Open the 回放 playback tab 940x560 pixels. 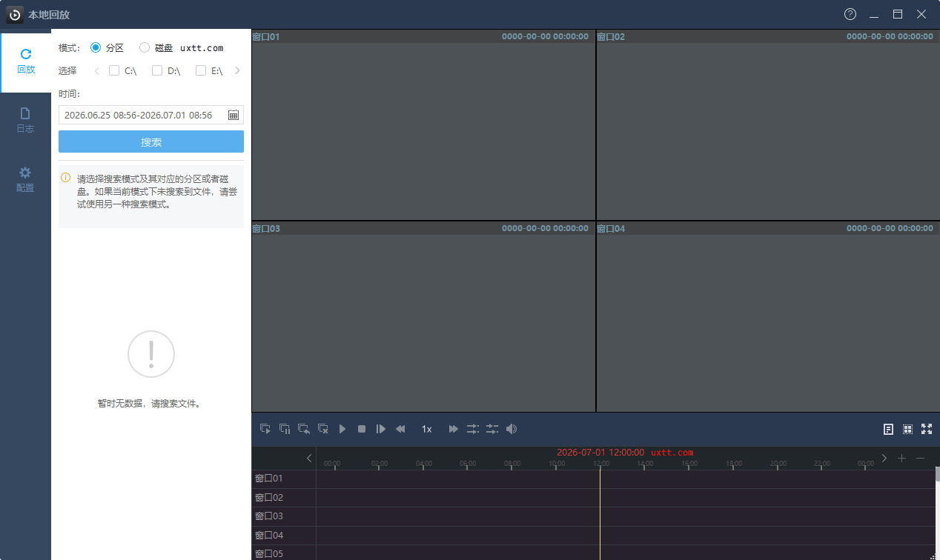[26, 61]
